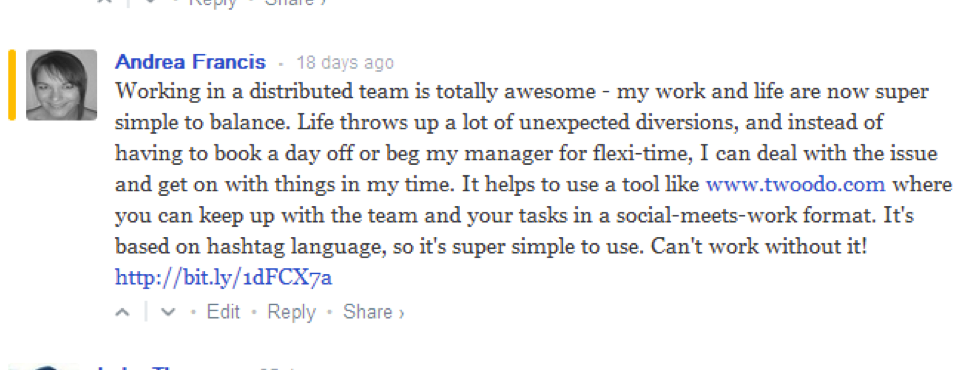Open the Andrea Francis profile name link
This screenshot has height=370, width=973.
pyautogui.click(x=191, y=62)
